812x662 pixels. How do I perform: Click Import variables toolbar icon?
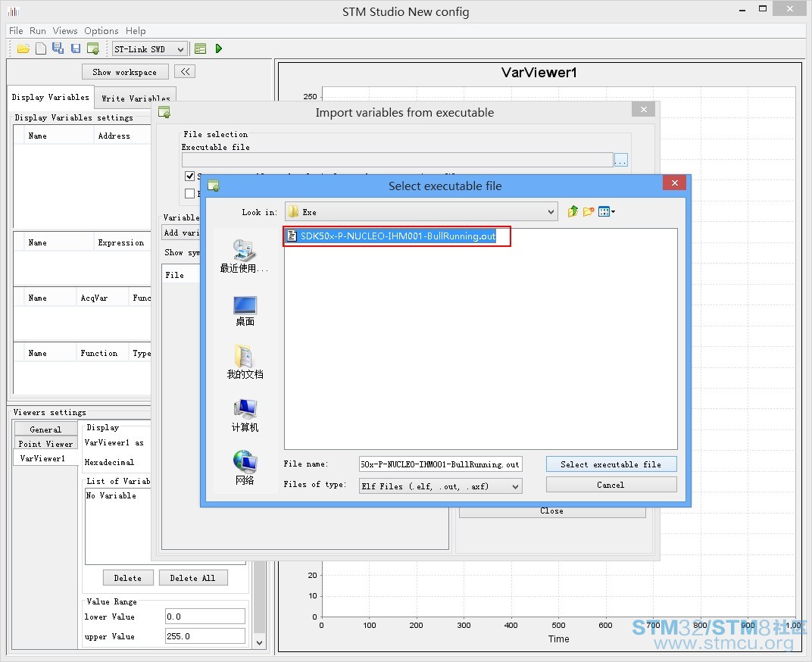coord(93,48)
